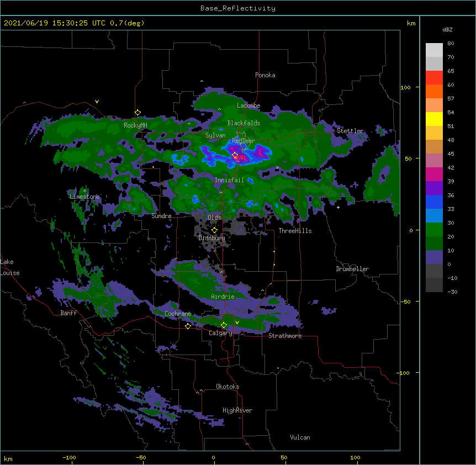Click the slate purple 0-10 dBZ legend swatch
The height and width of the screenshot is (465, 476).
(x=434, y=257)
